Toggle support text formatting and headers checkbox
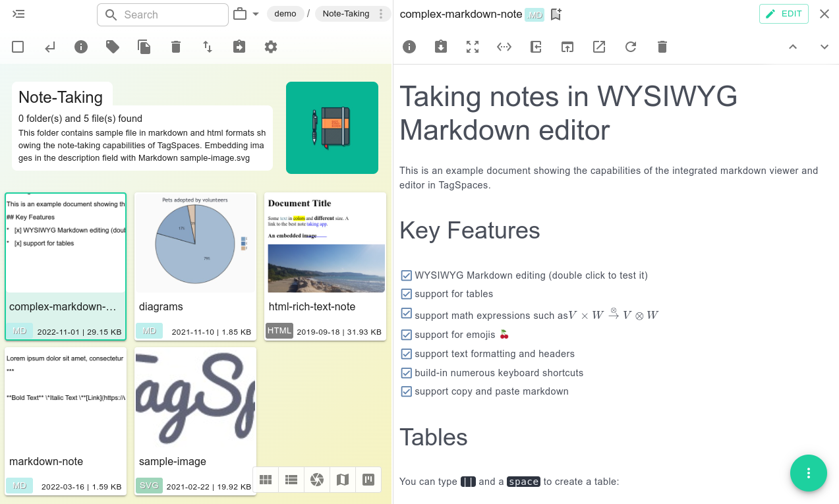The height and width of the screenshot is (504, 839). (x=407, y=354)
